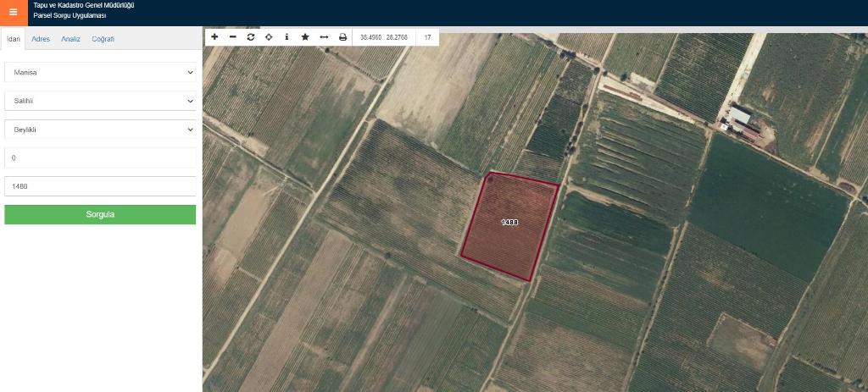The height and width of the screenshot is (392, 868).
Task: Go to the İdari tab
Action: click(x=14, y=39)
